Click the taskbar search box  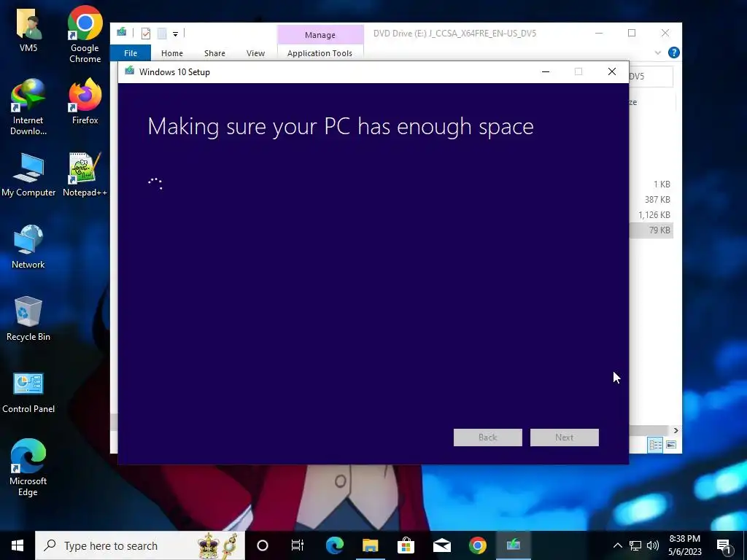click(x=140, y=545)
